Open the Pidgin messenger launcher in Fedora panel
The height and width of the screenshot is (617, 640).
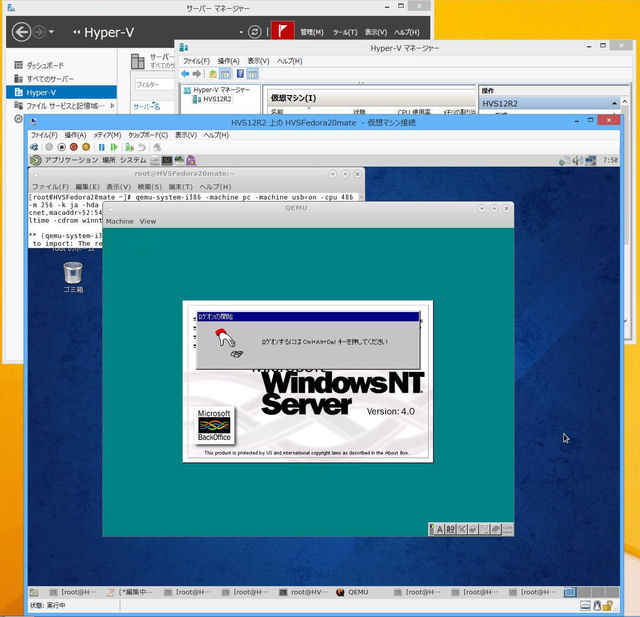click(x=191, y=160)
